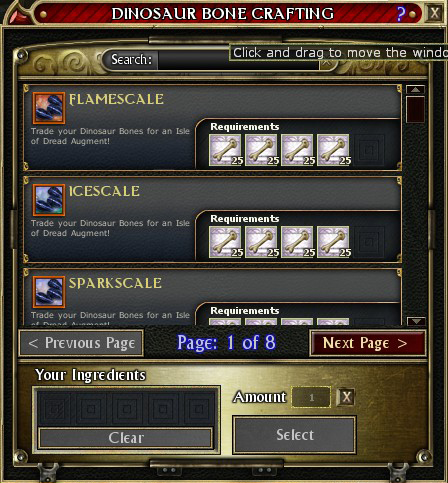Go to the Next Page of recipes
Image resolution: width=448 pixels, height=483 pixels.
[x=368, y=343]
